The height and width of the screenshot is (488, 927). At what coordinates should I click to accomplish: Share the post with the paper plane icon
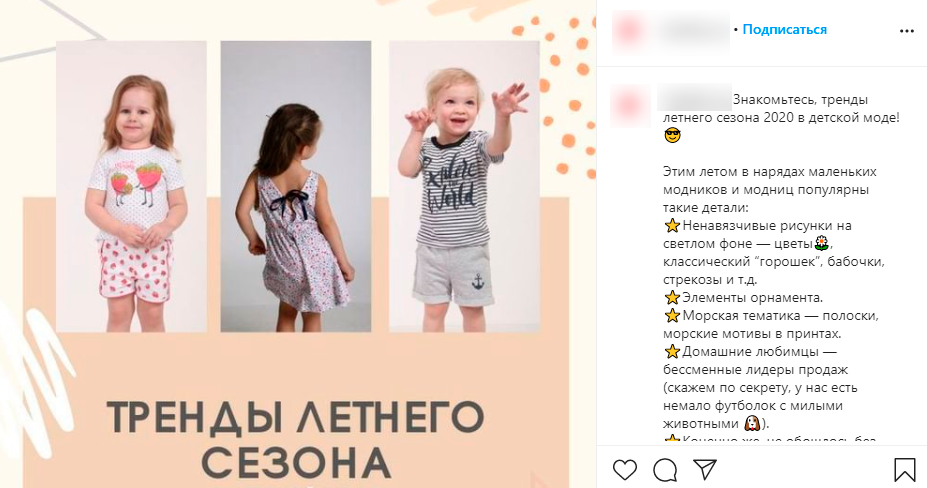point(705,469)
